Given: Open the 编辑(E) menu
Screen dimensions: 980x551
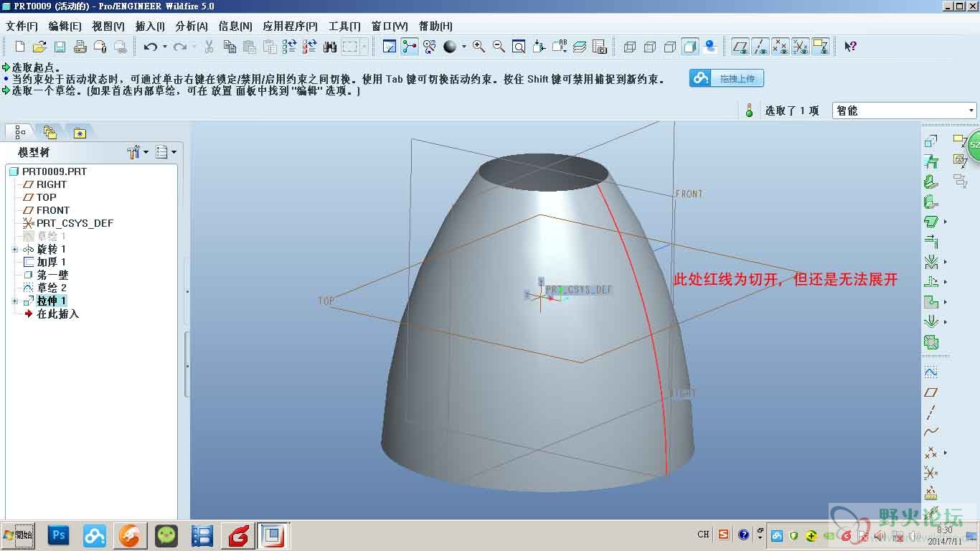Looking at the screenshot, I should coord(65,26).
